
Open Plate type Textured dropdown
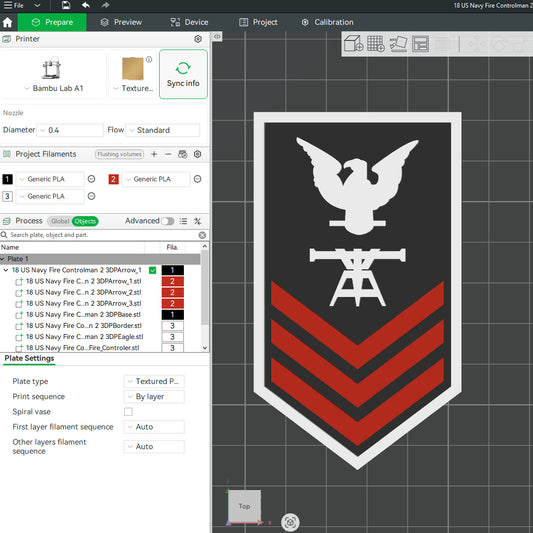click(154, 381)
